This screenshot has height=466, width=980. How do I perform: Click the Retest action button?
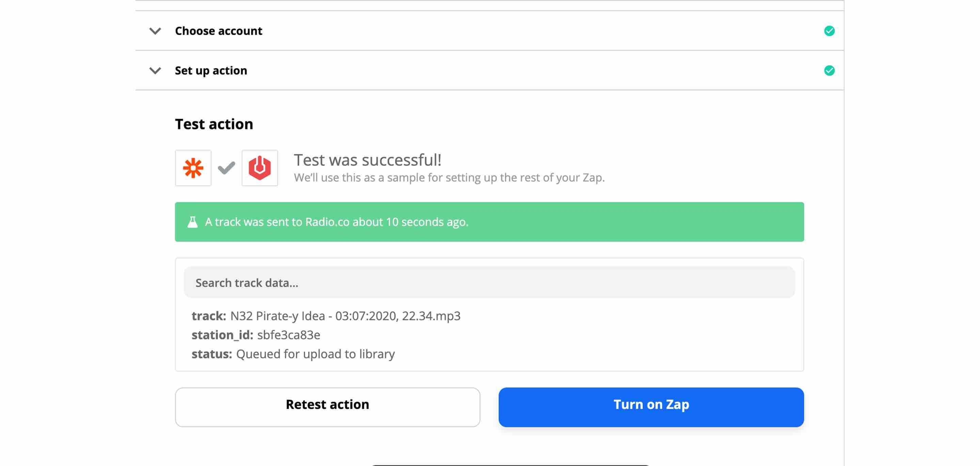[x=327, y=405]
